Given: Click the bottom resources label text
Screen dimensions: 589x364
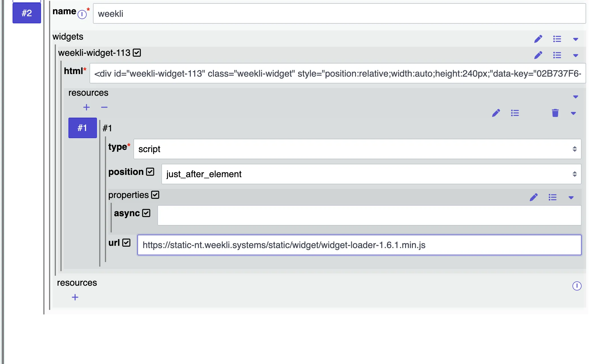Looking at the screenshot, I should pos(77,283).
